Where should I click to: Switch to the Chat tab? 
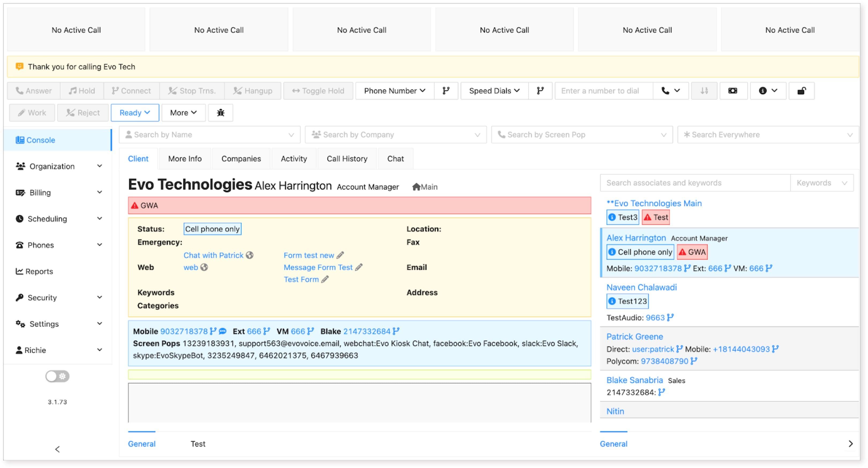[395, 158]
